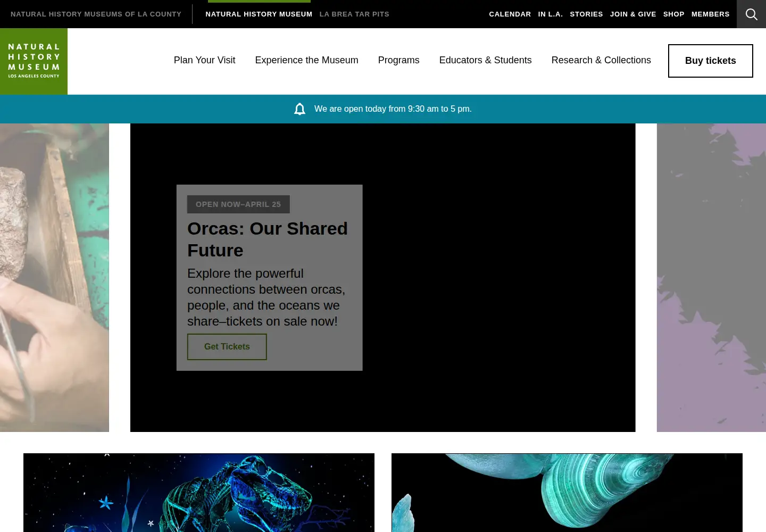
Task: Click the Natural History Museum green logo
Action: tap(34, 61)
